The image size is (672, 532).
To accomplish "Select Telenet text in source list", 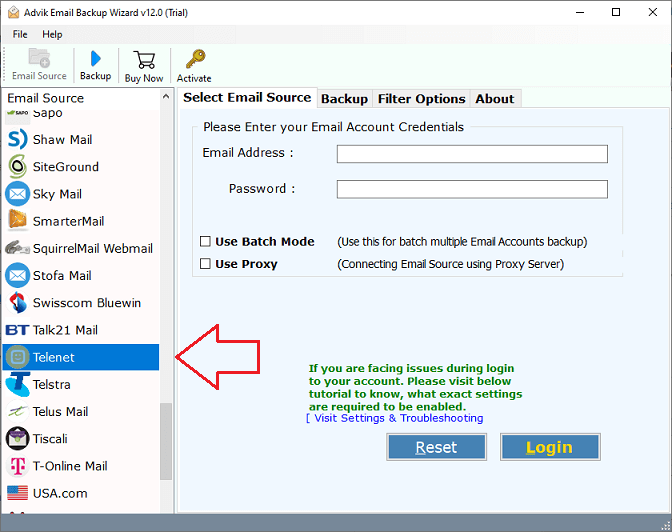I will pos(54,357).
